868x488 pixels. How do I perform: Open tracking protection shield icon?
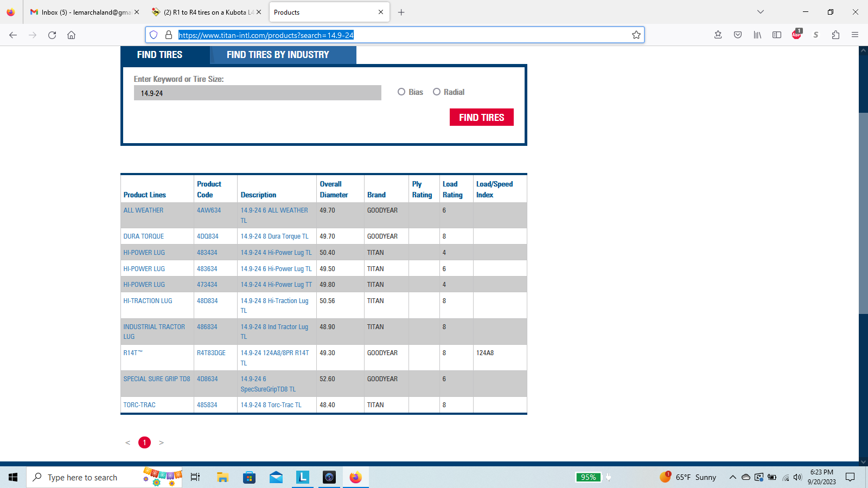point(154,35)
